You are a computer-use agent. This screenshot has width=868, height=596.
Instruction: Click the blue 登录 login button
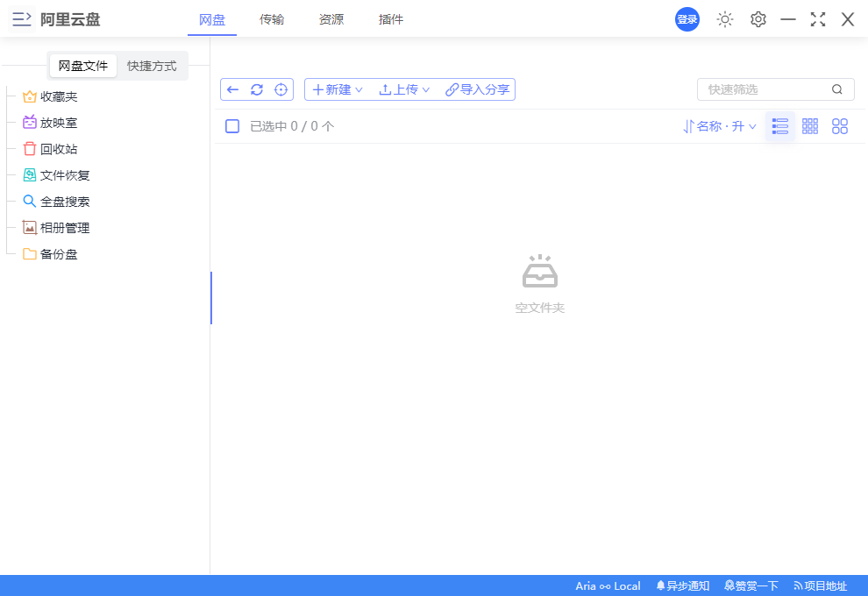687,19
